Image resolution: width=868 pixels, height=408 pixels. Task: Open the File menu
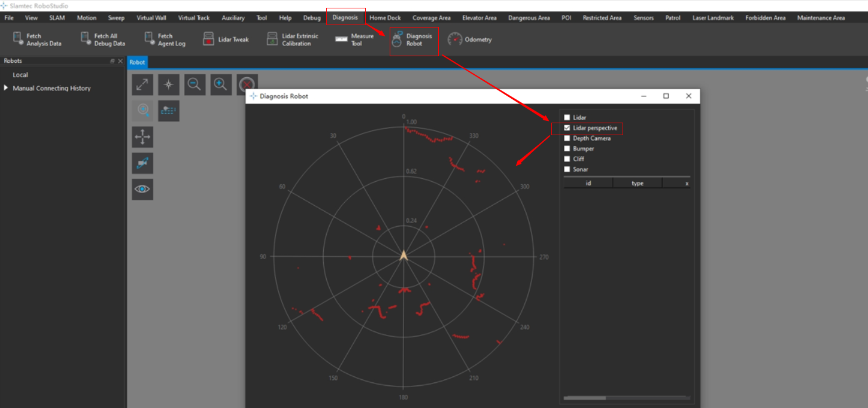tap(9, 18)
